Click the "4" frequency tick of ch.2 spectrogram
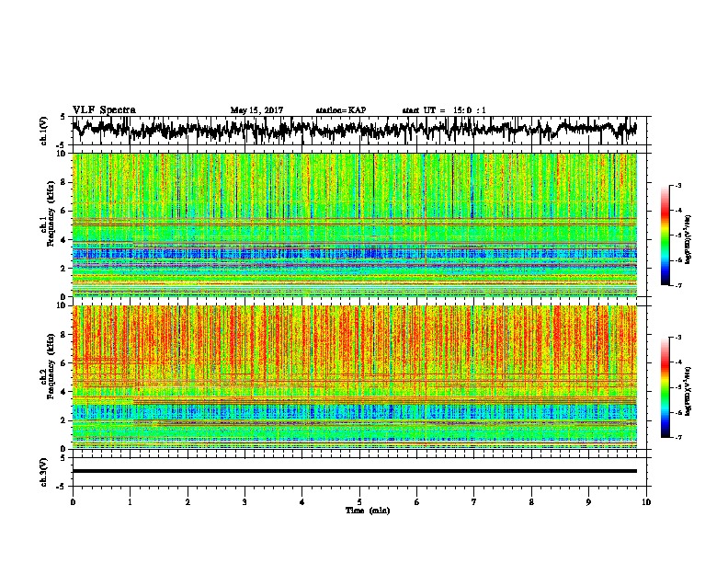 tap(65, 392)
